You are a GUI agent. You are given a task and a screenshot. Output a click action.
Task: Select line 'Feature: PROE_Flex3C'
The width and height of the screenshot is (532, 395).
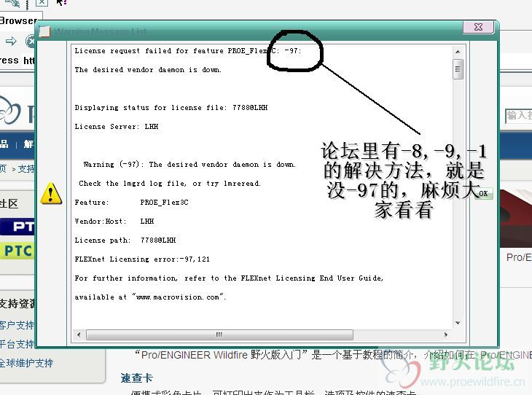click(x=132, y=203)
